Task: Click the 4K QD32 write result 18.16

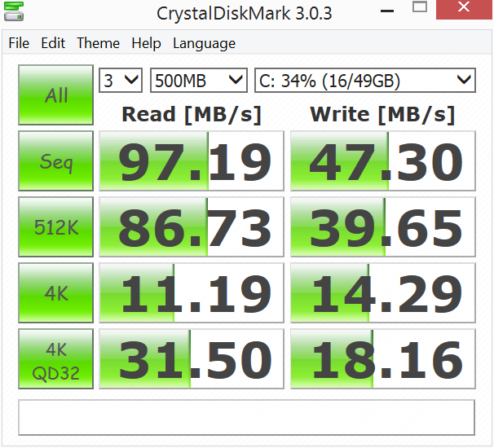Action: pos(383,359)
